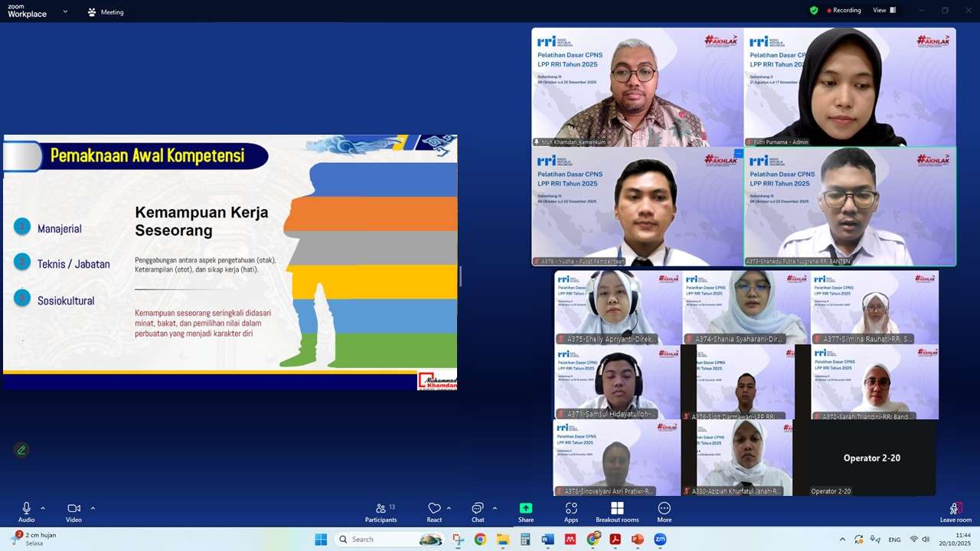Expand the Audio options caret
The height and width of the screenshot is (551, 980).
click(x=43, y=508)
